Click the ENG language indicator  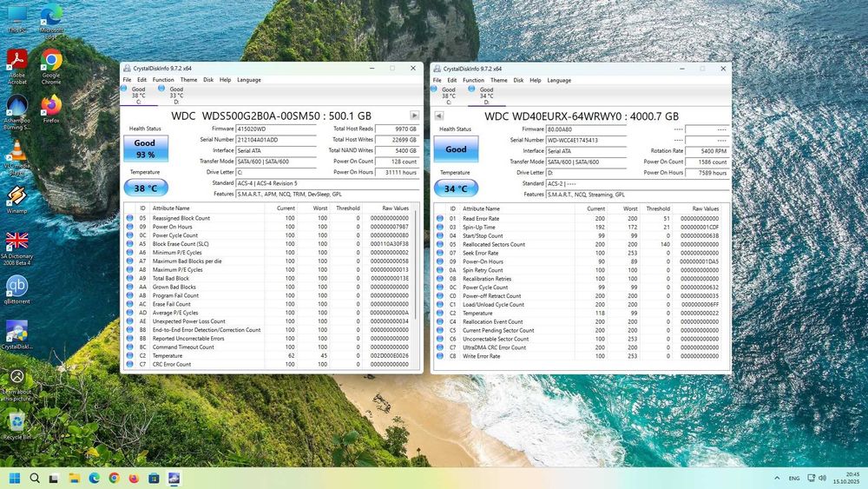794,478
